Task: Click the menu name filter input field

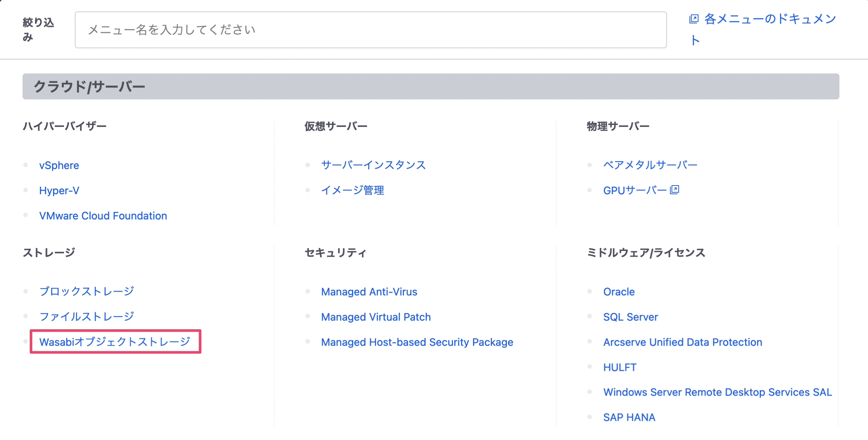Action: click(x=370, y=30)
